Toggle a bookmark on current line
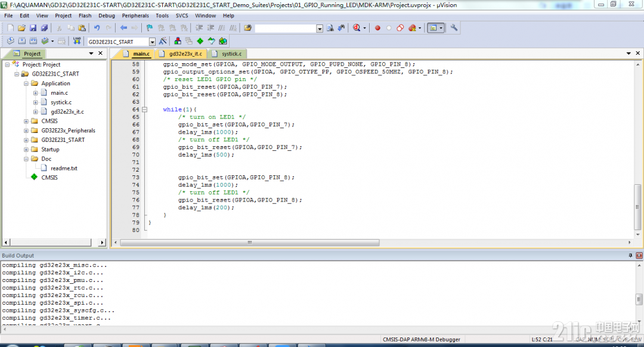Viewport: 644px width, 347px height. (x=150, y=28)
